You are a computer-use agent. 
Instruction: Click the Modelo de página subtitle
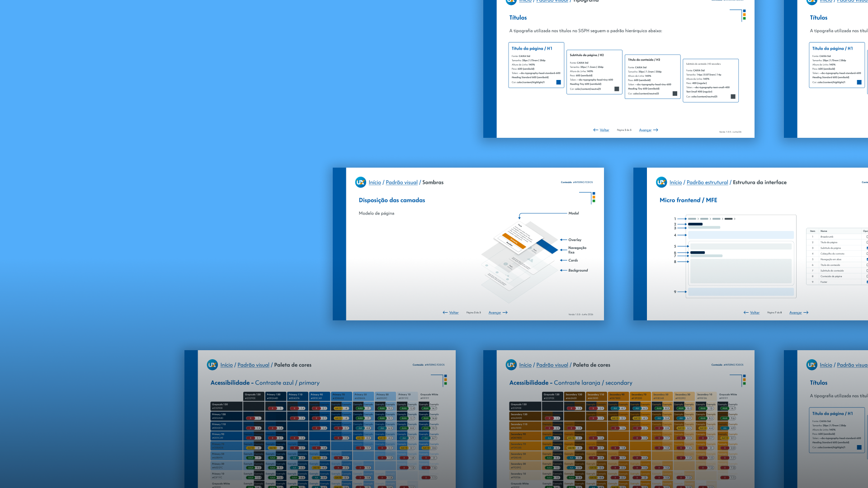pyautogui.click(x=377, y=213)
